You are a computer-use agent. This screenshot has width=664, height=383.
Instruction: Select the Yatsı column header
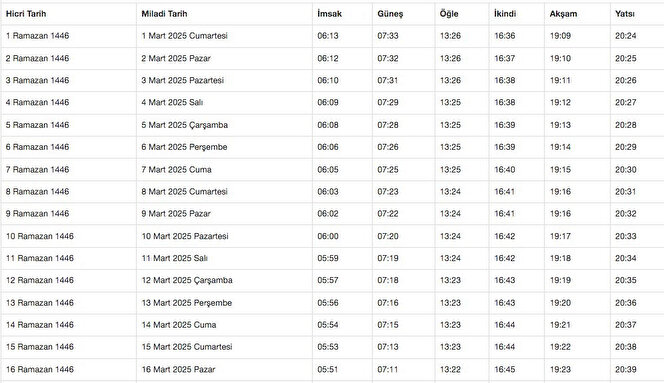tap(625, 14)
